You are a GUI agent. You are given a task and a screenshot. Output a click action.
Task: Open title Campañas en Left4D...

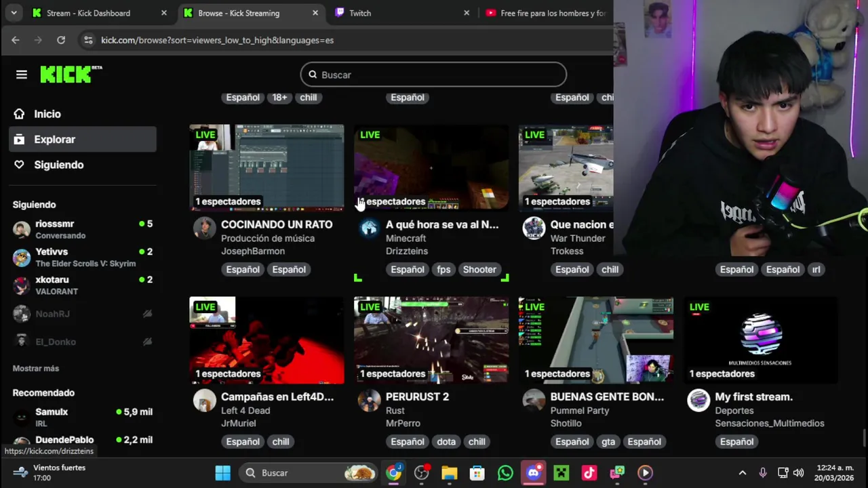277,396
